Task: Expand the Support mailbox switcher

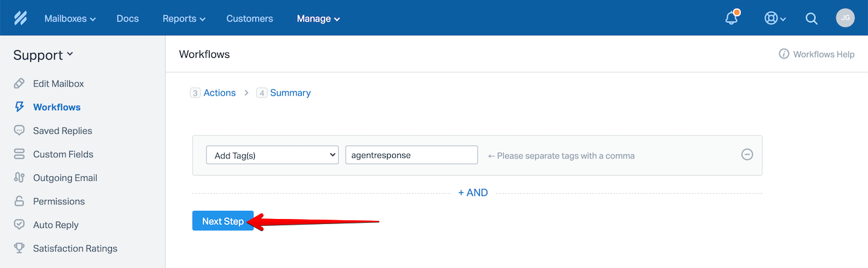Action: (43, 55)
